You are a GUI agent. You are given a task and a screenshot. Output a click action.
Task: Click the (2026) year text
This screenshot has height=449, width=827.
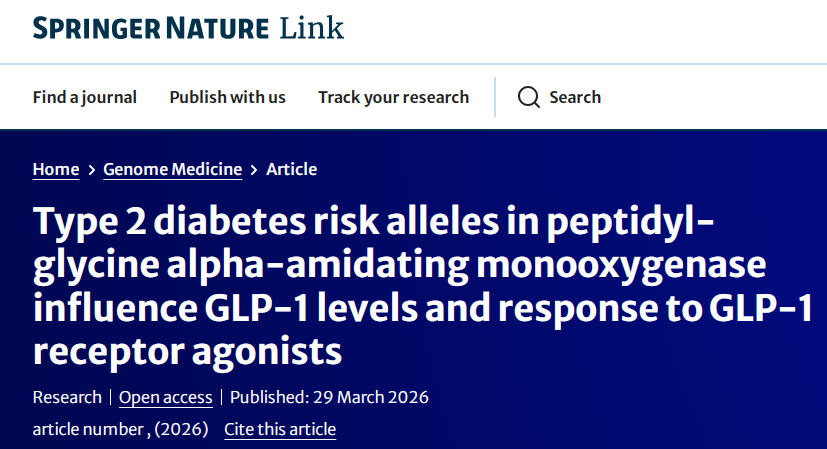click(x=183, y=429)
